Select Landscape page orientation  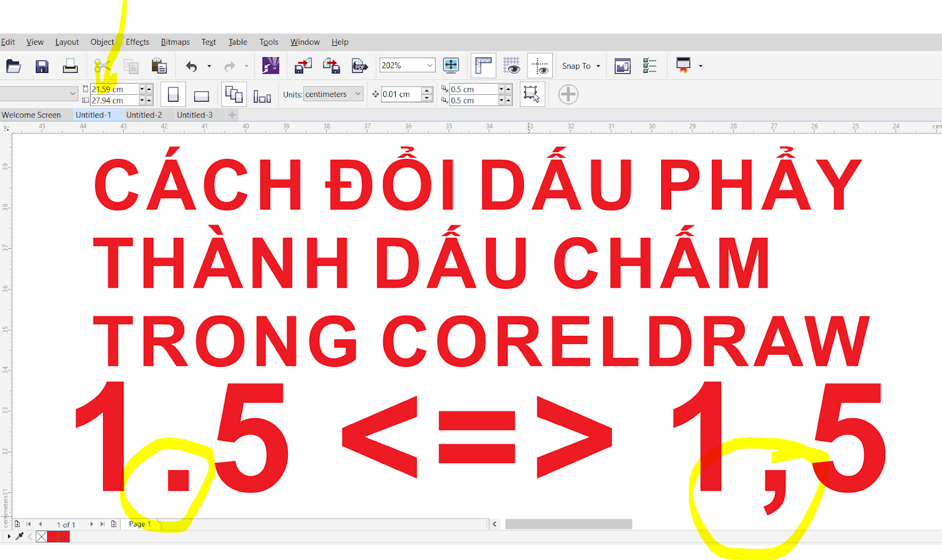pos(201,95)
